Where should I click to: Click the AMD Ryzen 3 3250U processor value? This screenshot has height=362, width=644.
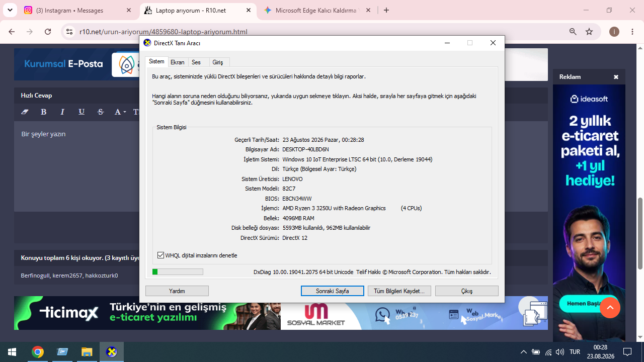click(x=334, y=208)
